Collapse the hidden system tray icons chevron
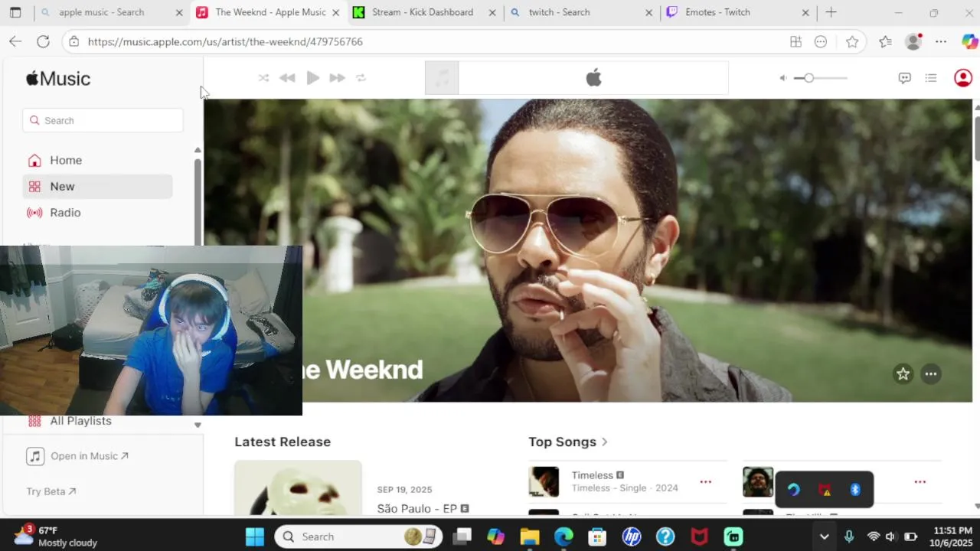Image resolution: width=980 pixels, height=551 pixels. pyautogui.click(x=824, y=536)
